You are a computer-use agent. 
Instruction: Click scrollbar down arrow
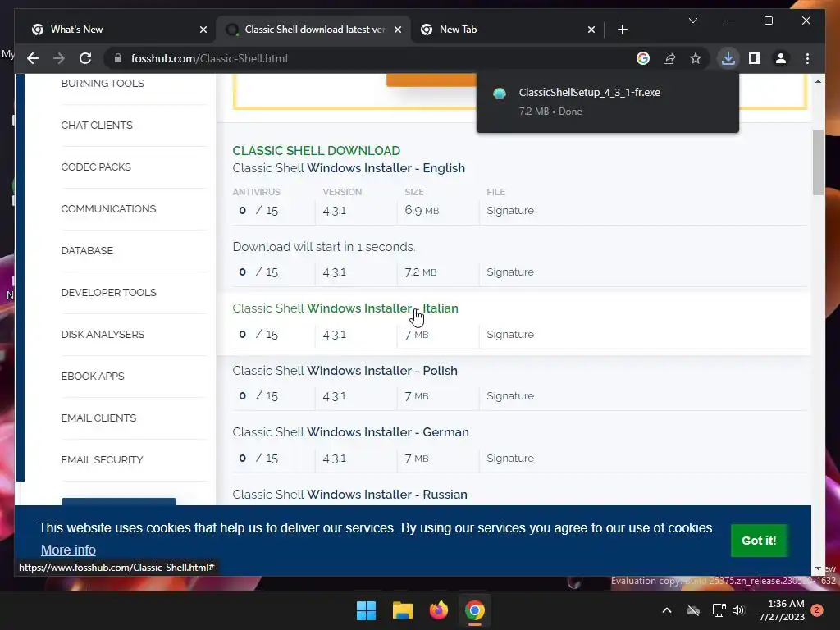(818, 568)
